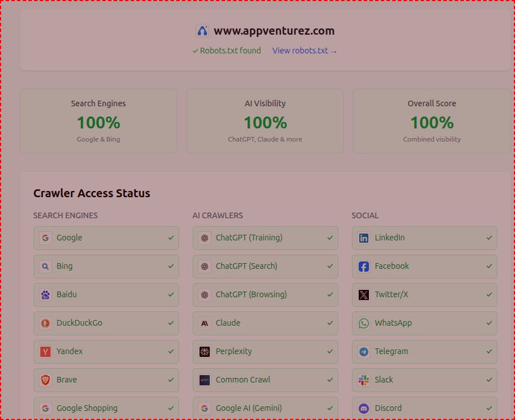Click the Yandex icon
The image size is (515, 420).
pyautogui.click(x=45, y=352)
